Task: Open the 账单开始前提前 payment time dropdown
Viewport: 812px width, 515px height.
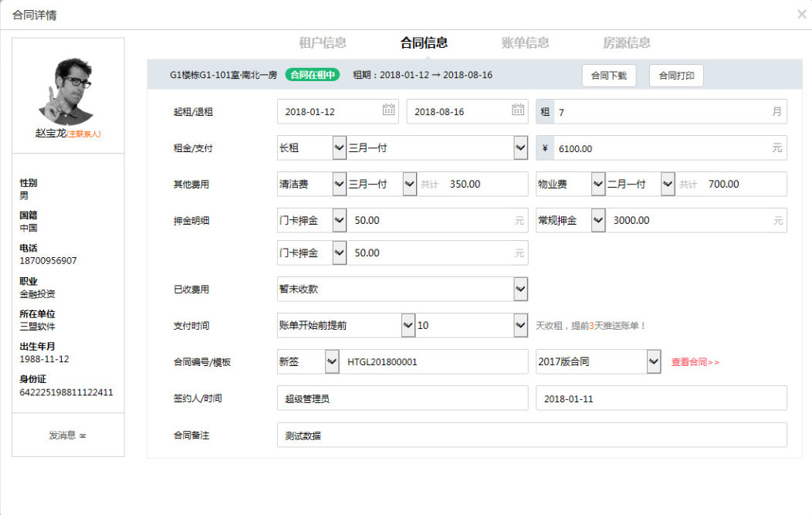Action: pos(408,325)
